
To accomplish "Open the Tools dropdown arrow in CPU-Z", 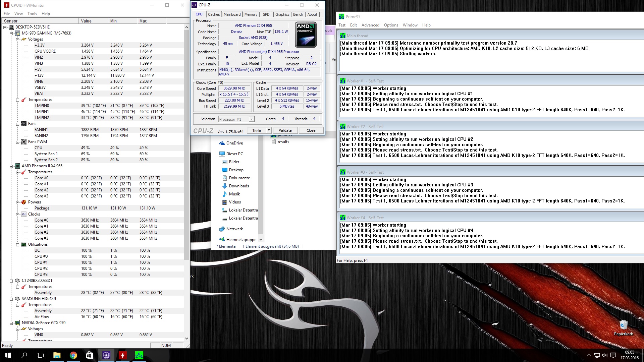I will [x=269, y=130].
